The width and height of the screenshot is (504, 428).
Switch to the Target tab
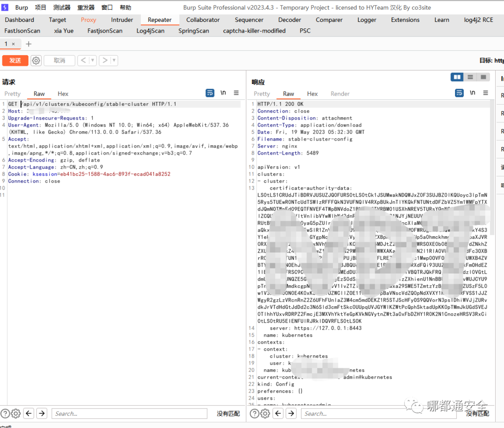pyautogui.click(x=57, y=20)
